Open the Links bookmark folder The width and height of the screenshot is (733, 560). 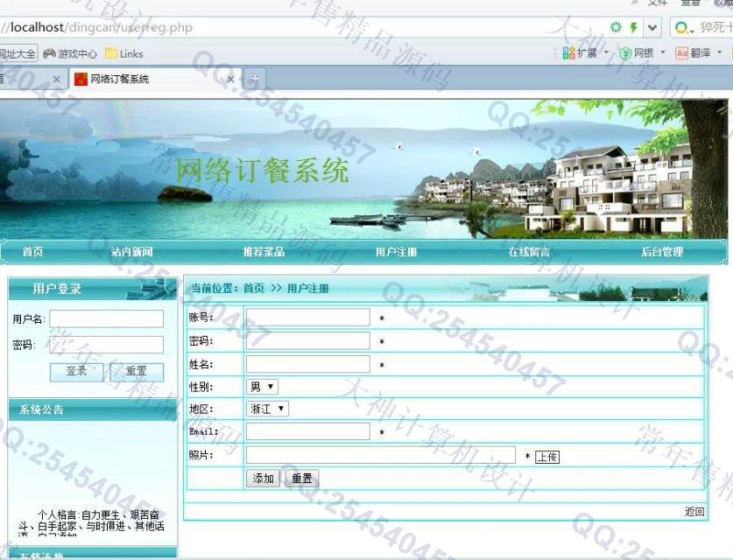pyautogui.click(x=111, y=53)
